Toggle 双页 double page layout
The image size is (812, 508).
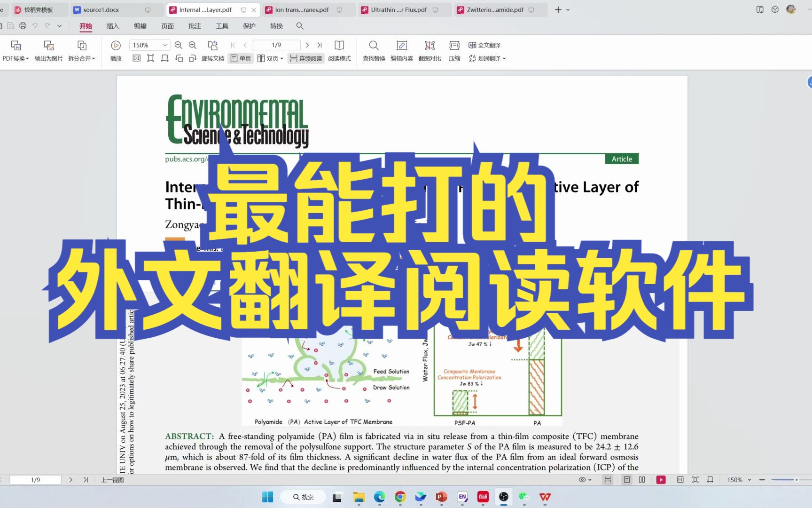[267, 58]
